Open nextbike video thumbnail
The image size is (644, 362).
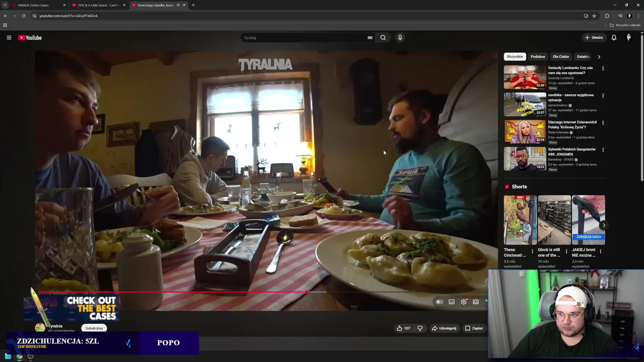(x=525, y=105)
